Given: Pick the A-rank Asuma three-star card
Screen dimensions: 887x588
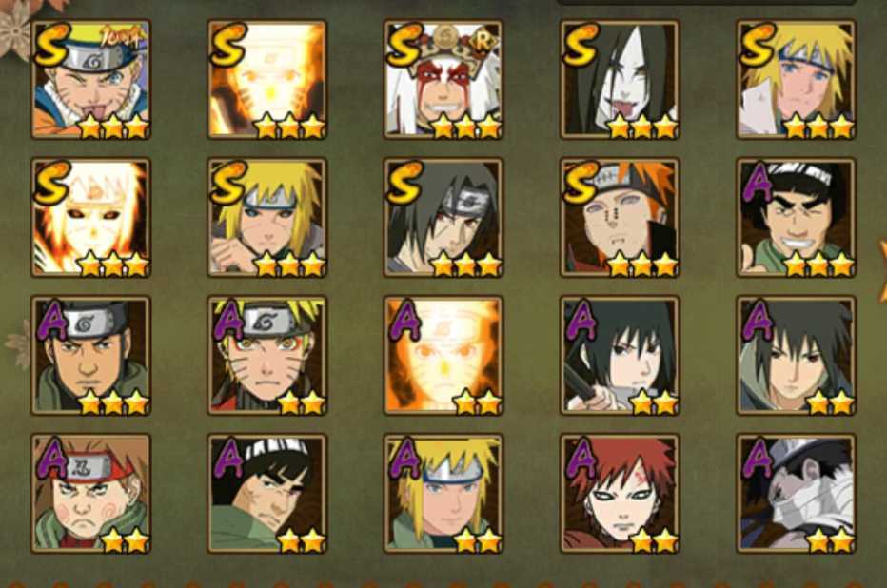Looking at the screenshot, I should click(x=91, y=356).
